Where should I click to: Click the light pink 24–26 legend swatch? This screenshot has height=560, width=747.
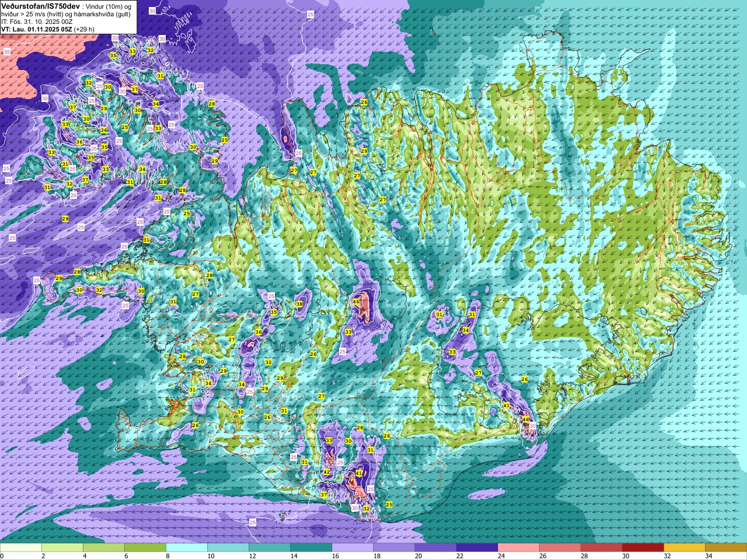[518, 548]
